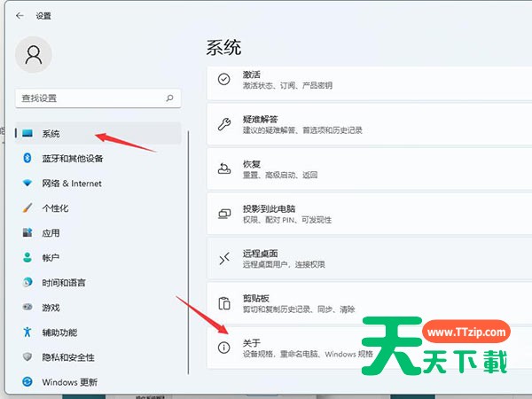Click the 个性化 paintbrush icon
Image resolution: width=532 pixels, height=399 pixels.
[x=27, y=207]
